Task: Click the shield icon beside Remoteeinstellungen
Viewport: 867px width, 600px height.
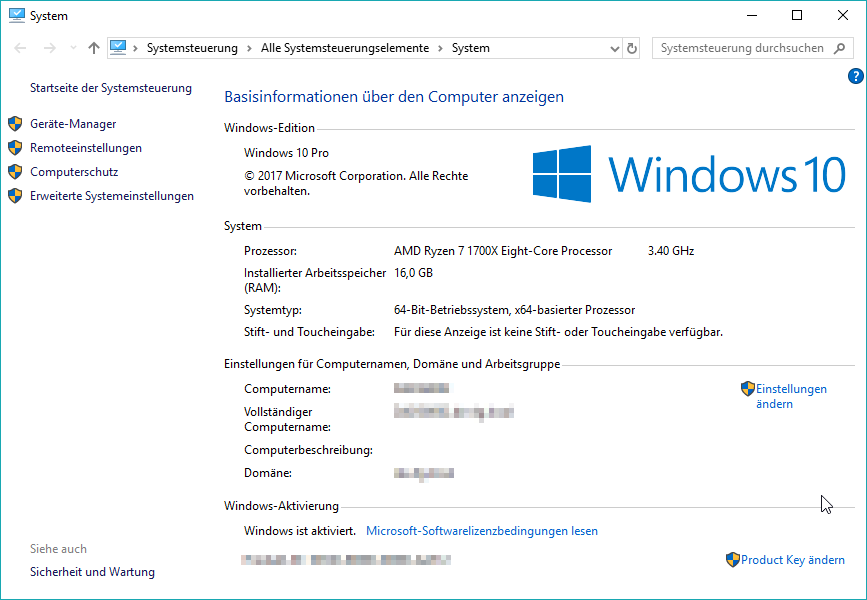Action: [x=15, y=148]
